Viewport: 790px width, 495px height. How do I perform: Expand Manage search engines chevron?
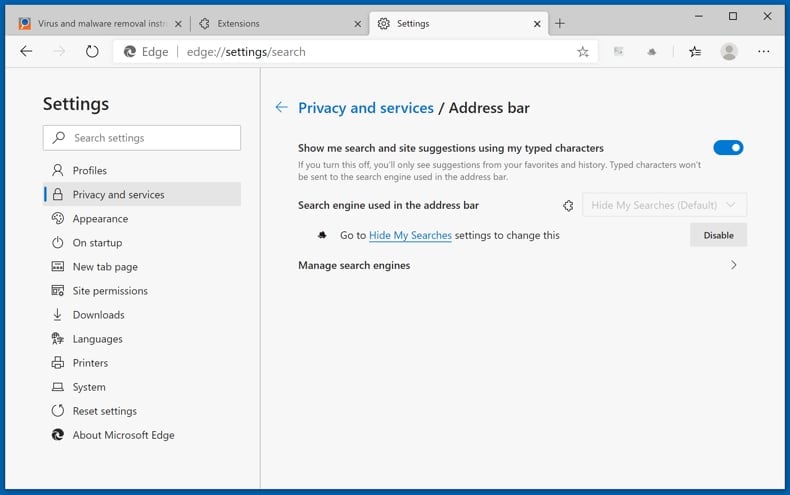pos(733,265)
